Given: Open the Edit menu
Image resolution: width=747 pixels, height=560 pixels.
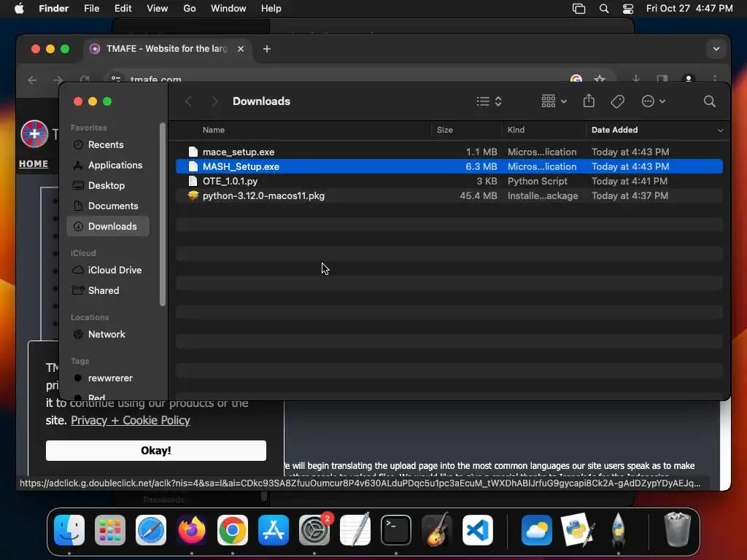Looking at the screenshot, I should 123,9.
